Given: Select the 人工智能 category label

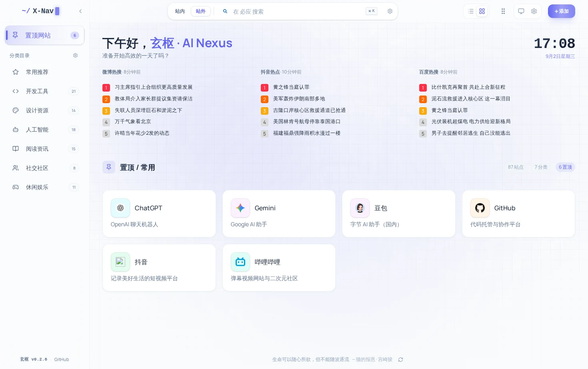Looking at the screenshot, I should click(37, 130).
